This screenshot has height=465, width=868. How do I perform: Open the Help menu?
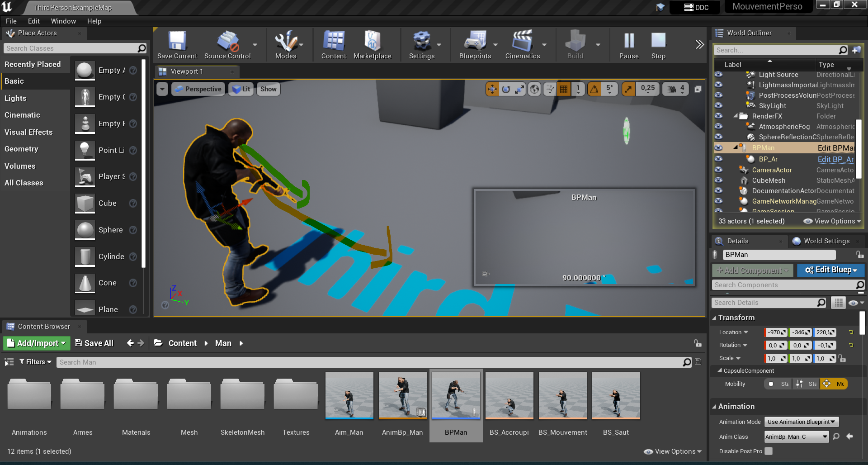point(94,21)
